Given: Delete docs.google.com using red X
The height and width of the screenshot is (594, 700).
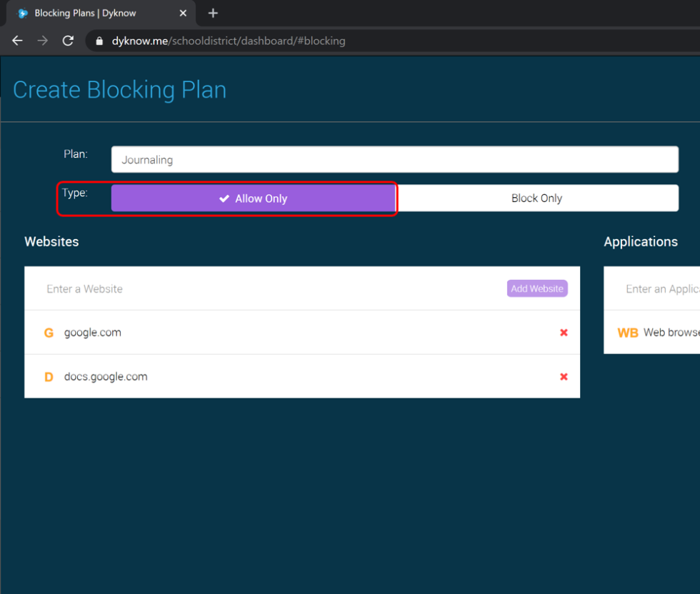Looking at the screenshot, I should [x=564, y=377].
